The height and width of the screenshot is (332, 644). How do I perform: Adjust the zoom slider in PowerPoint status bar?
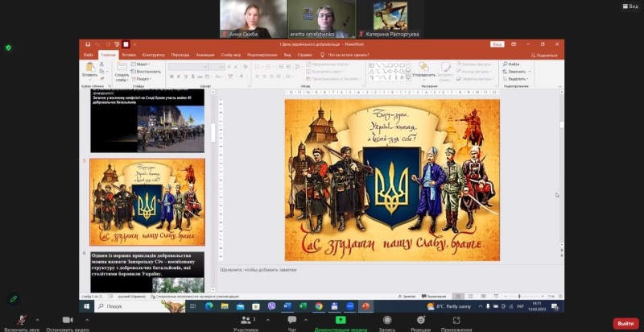(519, 297)
